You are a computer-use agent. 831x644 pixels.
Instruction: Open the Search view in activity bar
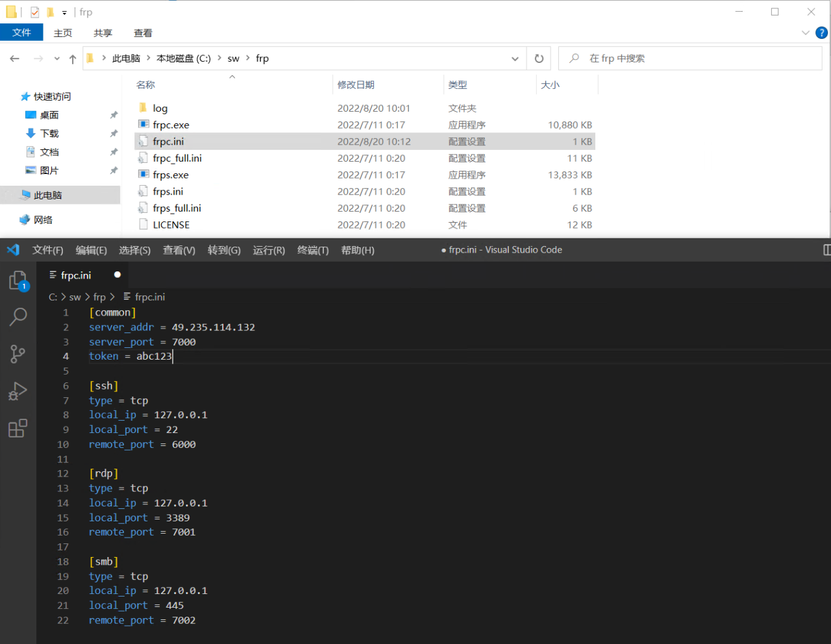[x=18, y=317]
